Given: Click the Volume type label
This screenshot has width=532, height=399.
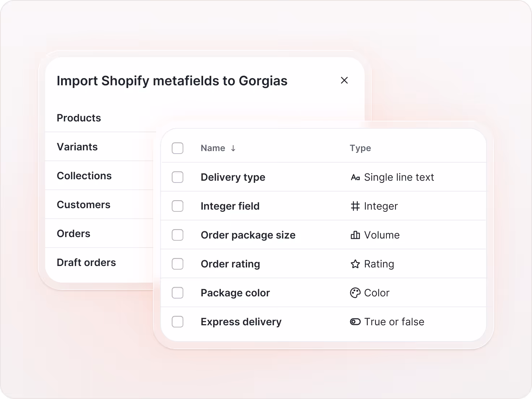Looking at the screenshot, I should click(382, 235).
